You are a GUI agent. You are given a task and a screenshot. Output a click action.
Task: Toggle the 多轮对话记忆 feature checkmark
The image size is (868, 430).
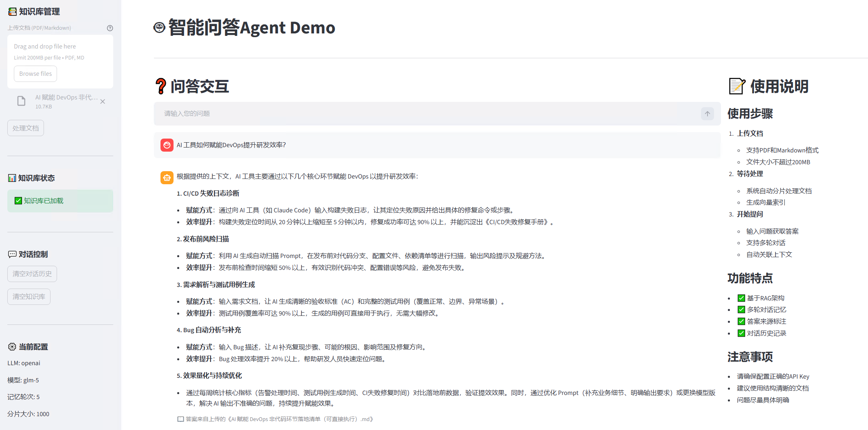[741, 309]
